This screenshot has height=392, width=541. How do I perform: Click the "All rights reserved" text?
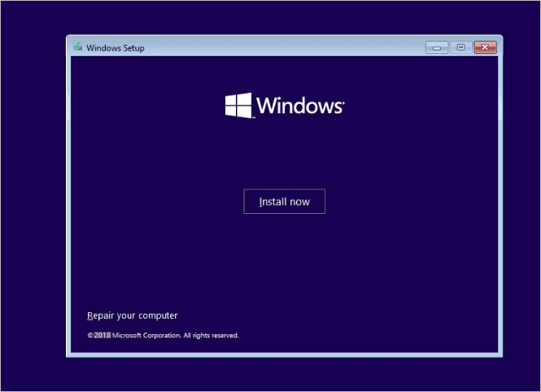point(210,335)
